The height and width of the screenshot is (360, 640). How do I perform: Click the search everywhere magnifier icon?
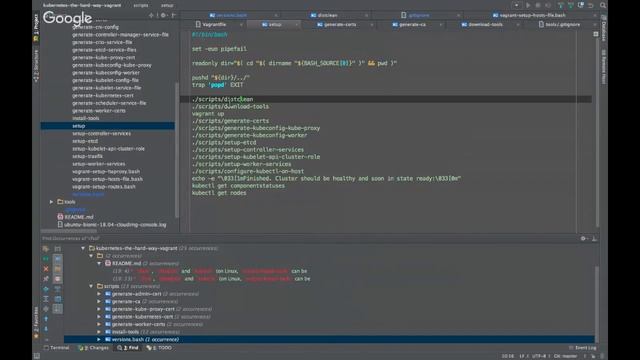coord(603,5)
